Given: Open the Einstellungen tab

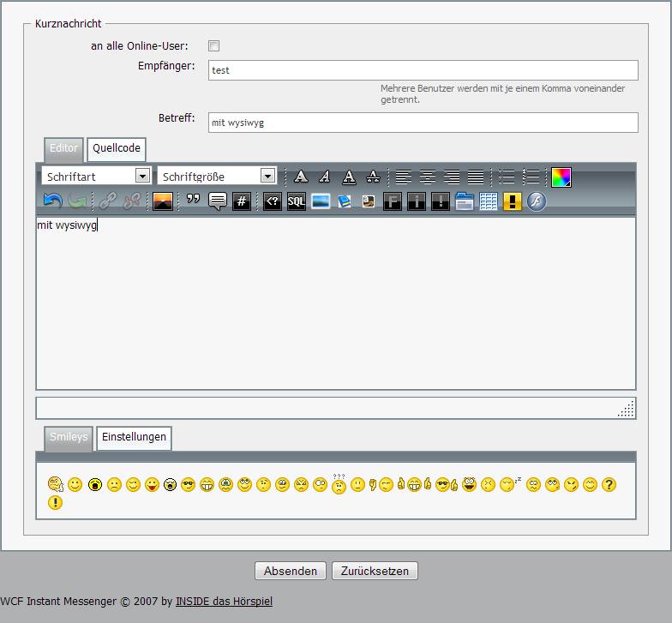Looking at the screenshot, I should point(134,437).
